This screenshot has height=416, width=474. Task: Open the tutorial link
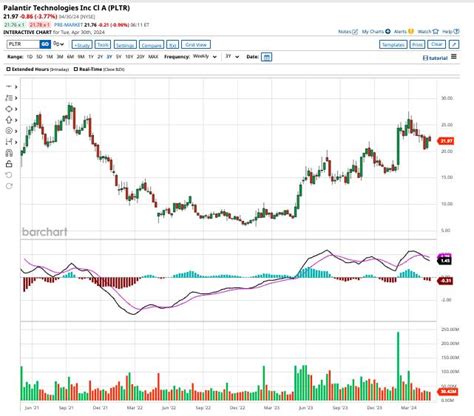435,58
